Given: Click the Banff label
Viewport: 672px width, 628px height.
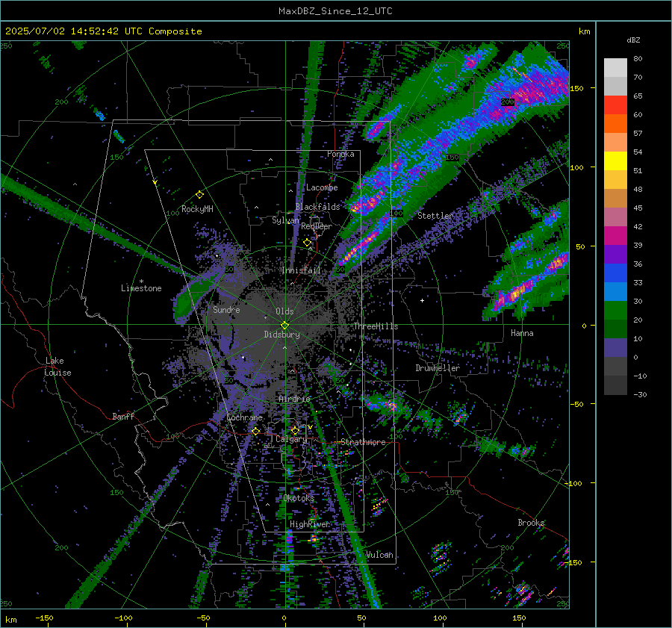Looking at the screenshot, I should 123,416.
